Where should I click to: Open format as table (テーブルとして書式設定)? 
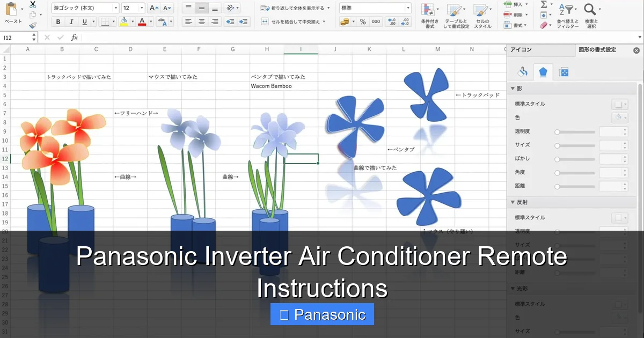point(456,16)
